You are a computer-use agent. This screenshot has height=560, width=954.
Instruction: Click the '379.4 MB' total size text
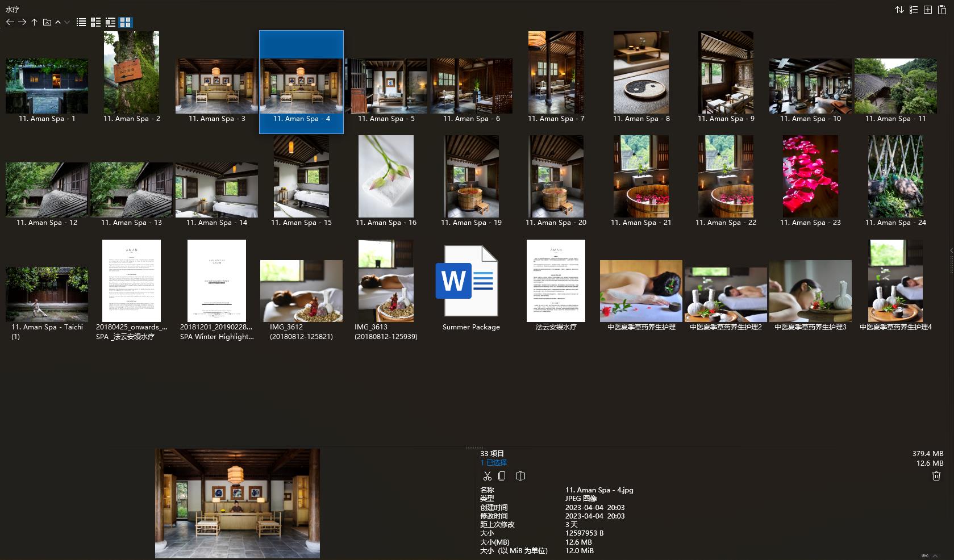pos(928,454)
